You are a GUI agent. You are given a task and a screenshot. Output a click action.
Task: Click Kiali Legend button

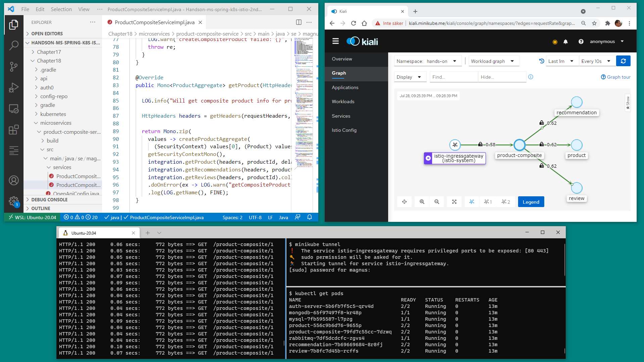531,202
